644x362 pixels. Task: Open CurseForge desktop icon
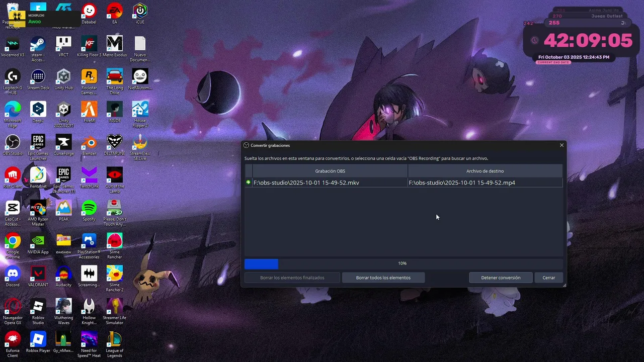(63, 145)
